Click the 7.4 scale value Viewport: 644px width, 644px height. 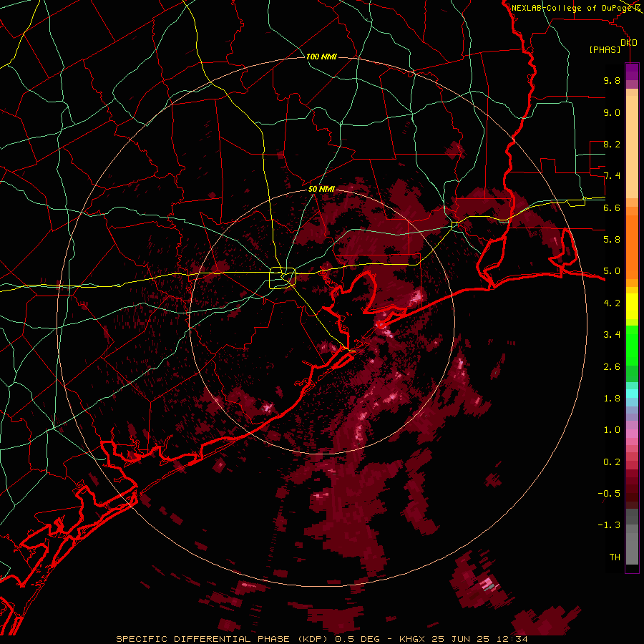612,176
